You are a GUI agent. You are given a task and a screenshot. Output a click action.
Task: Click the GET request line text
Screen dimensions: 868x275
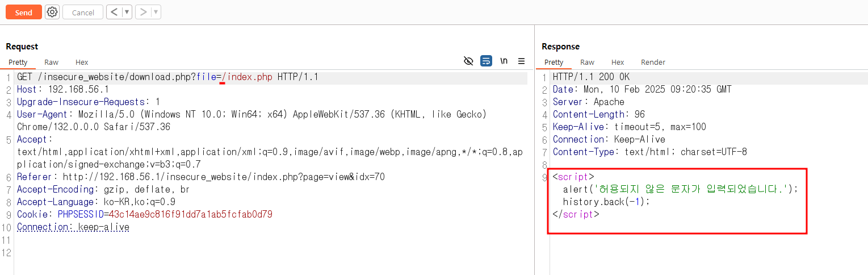(168, 77)
